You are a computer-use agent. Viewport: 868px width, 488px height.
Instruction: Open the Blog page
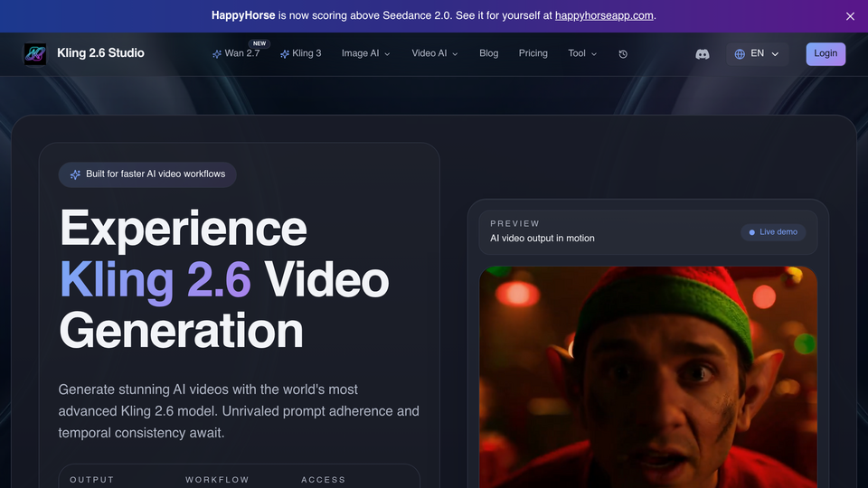coord(489,53)
